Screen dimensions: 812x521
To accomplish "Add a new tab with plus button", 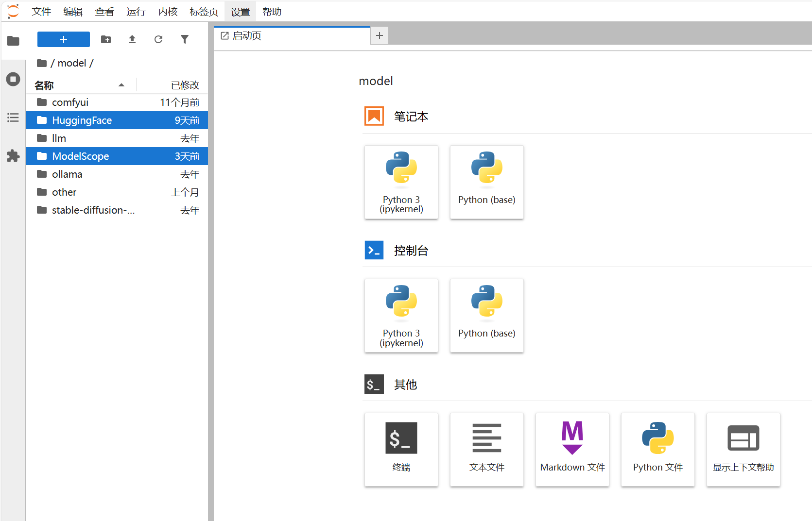I will tap(380, 36).
